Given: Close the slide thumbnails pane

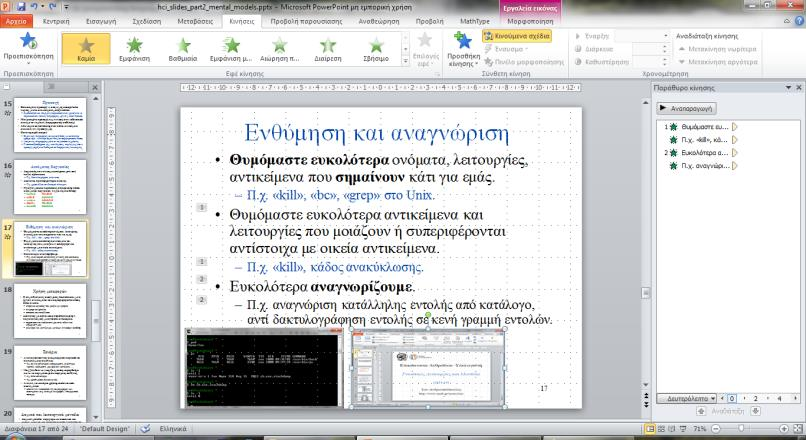Looking at the screenshot, I should (95, 87).
